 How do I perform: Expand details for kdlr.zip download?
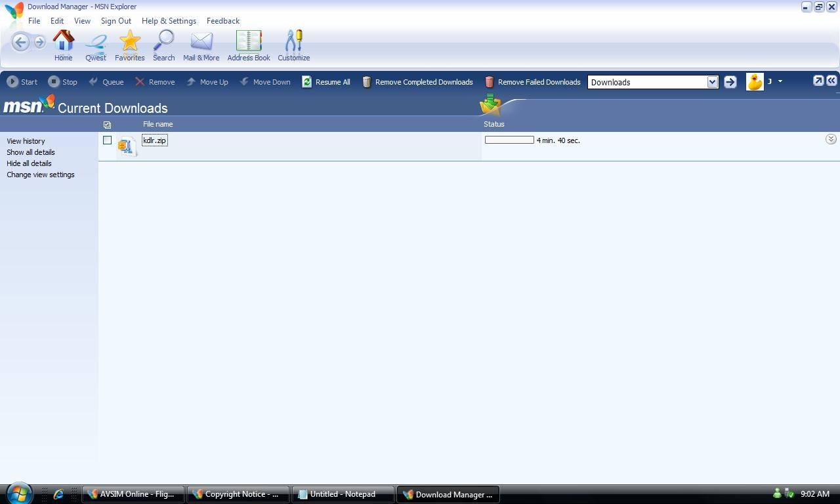click(x=831, y=139)
